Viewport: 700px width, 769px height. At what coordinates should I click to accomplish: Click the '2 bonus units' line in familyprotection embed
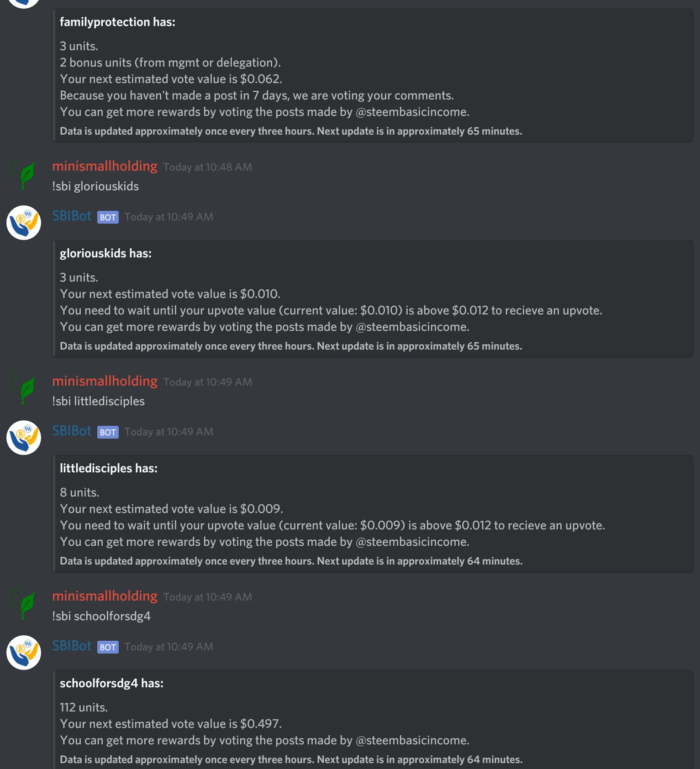[x=170, y=63]
